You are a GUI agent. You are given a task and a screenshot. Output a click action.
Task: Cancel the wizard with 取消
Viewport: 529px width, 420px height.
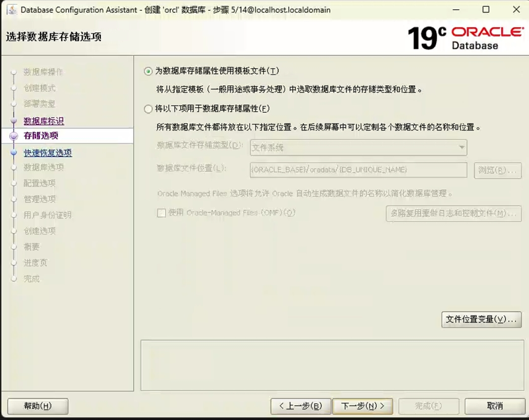click(x=494, y=406)
